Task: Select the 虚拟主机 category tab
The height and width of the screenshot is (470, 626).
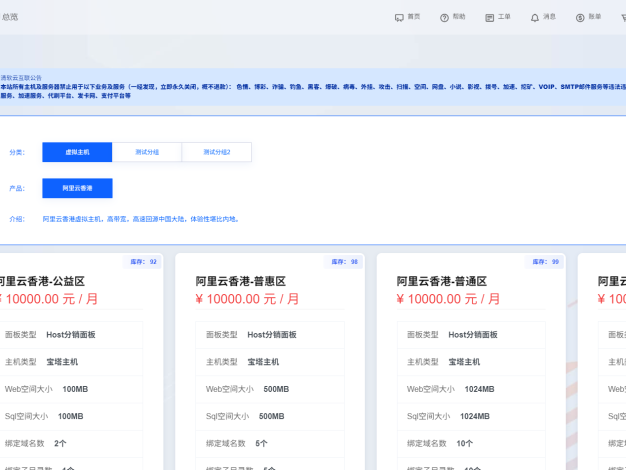Action: coord(77,152)
